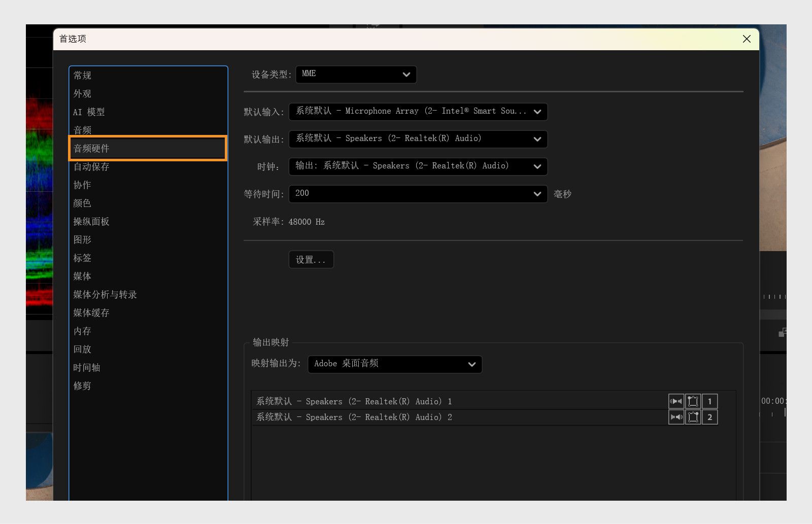The image size is (812, 524).
Task: Select 回放 from the preferences list
Action: coord(82,349)
